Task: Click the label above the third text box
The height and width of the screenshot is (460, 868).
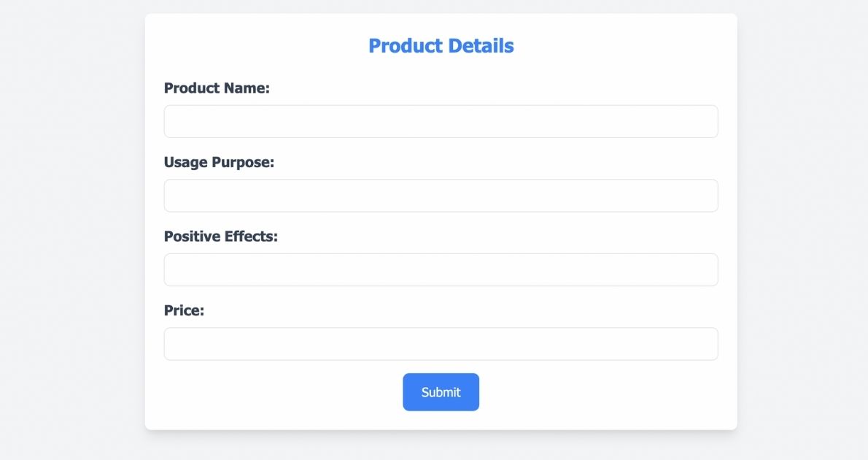Action: pyautogui.click(x=221, y=237)
